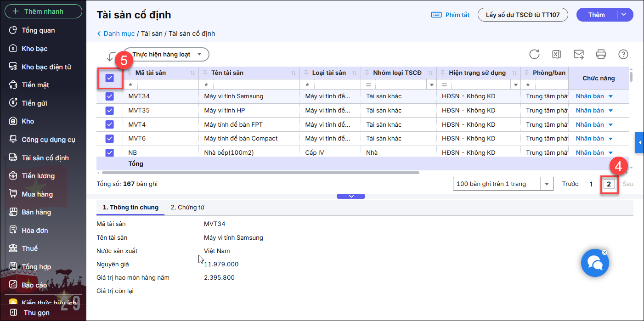Open the blue chat support bubble
Viewport: 644px width, 321px height.
[595, 263]
